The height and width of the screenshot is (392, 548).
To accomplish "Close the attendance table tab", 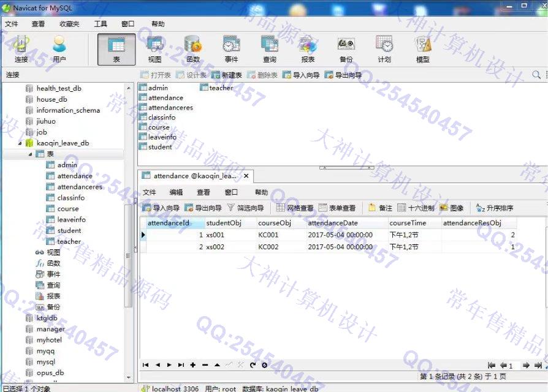I will coord(246,176).
